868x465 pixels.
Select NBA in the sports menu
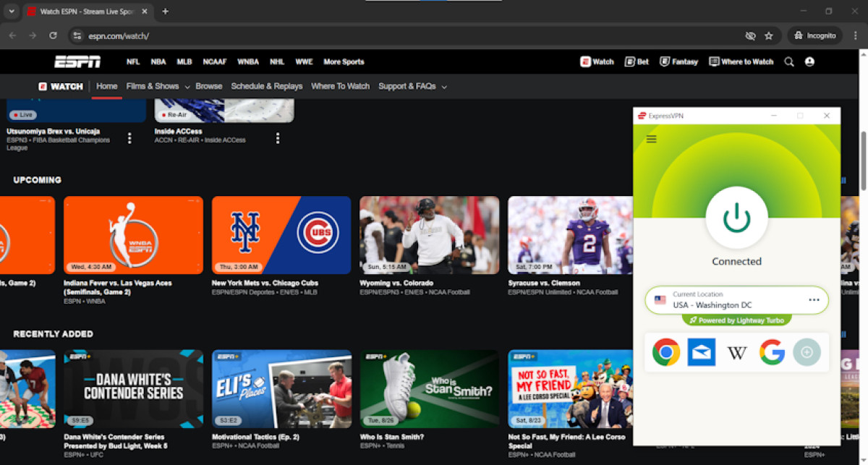click(x=158, y=62)
